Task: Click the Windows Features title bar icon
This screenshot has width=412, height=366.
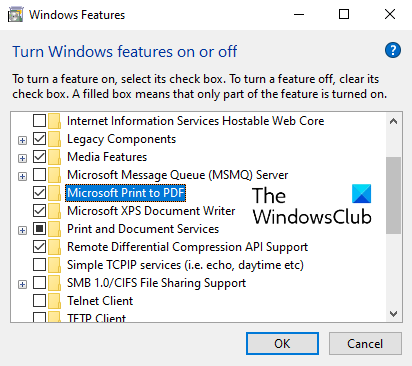Action: coord(15,15)
